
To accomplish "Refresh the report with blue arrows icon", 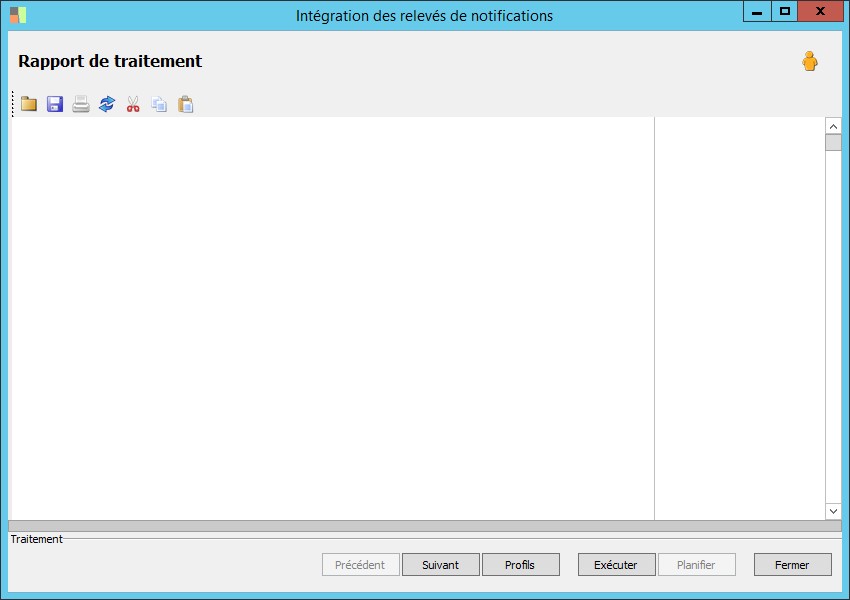I will click(107, 104).
